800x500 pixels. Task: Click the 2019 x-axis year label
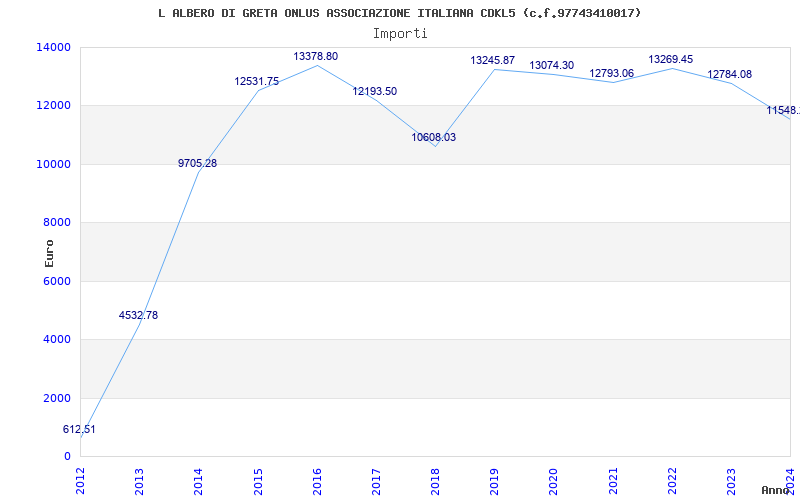click(x=494, y=481)
